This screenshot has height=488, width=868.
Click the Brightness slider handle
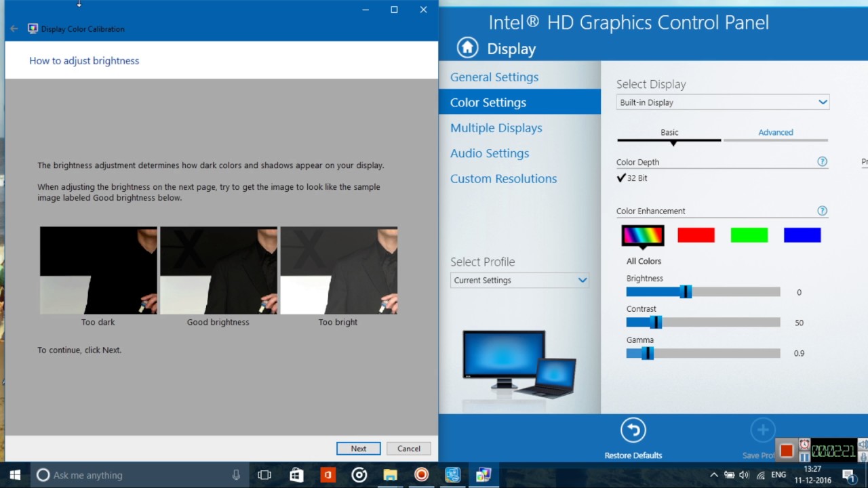(686, 292)
